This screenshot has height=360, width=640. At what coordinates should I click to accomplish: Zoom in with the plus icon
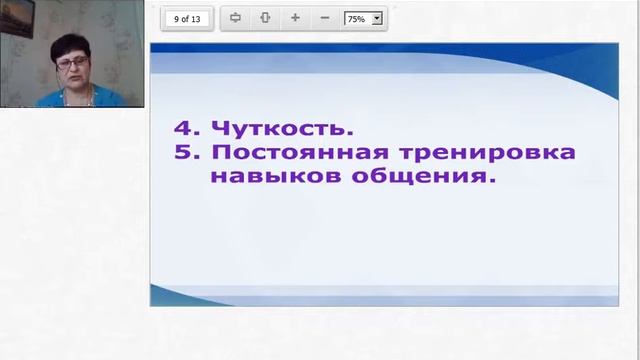pos(295,18)
